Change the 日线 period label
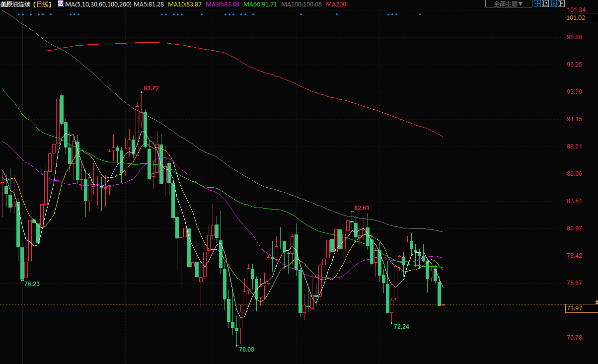The height and width of the screenshot is (364, 598). click(x=43, y=4)
